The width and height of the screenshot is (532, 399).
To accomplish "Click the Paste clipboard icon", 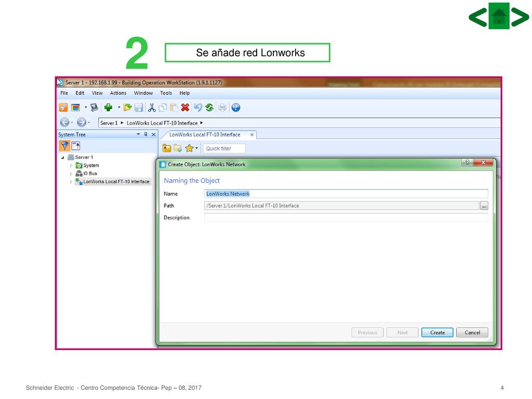I will 174,108.
